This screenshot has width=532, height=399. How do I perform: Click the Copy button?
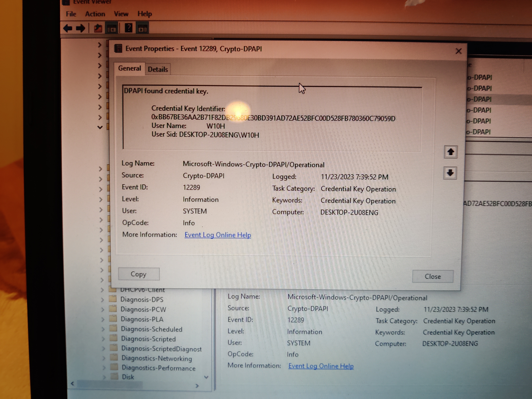click(x=139, y=274)
